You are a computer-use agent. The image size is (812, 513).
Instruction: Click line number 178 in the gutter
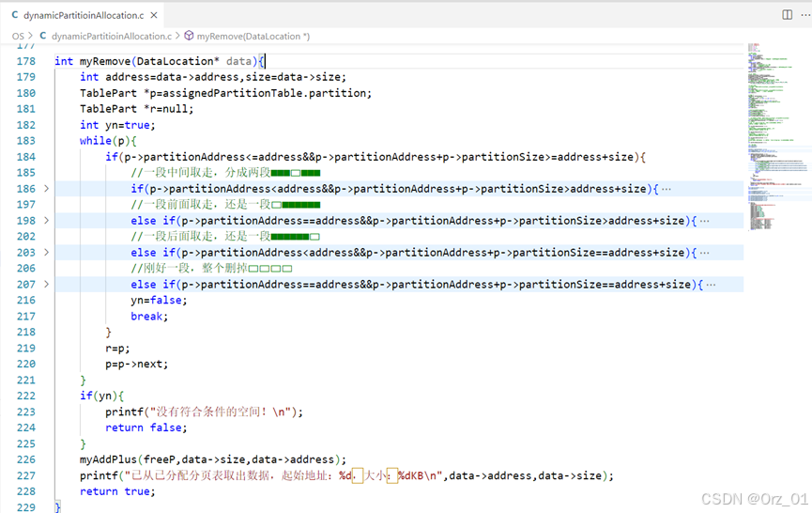26,61
